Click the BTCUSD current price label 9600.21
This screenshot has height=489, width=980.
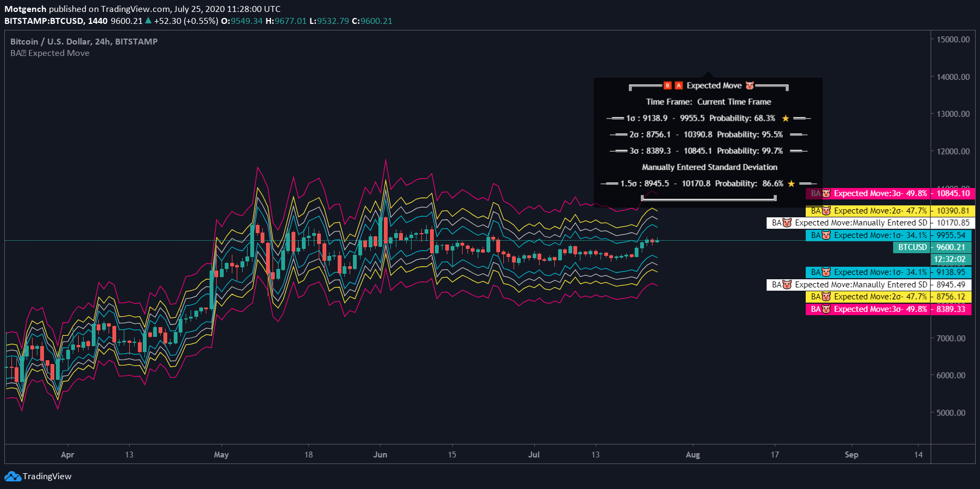pyautogui.click(x=932, y=247)
